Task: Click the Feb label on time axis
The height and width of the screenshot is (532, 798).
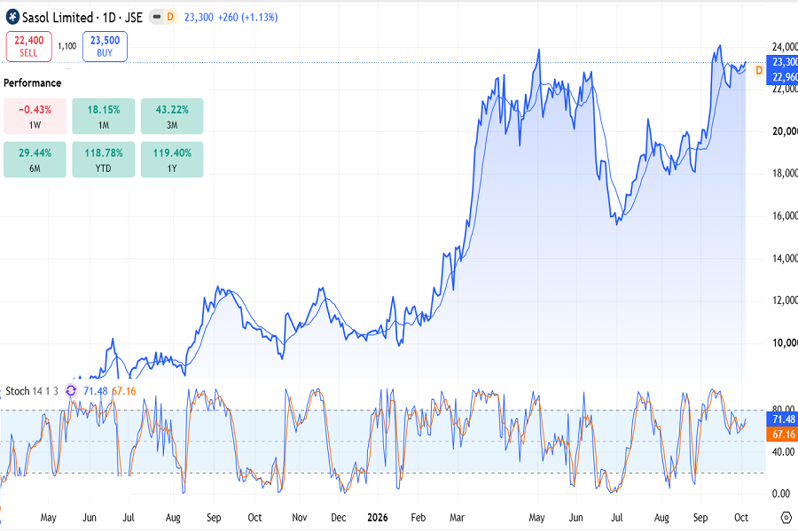Action: (418, 518)
